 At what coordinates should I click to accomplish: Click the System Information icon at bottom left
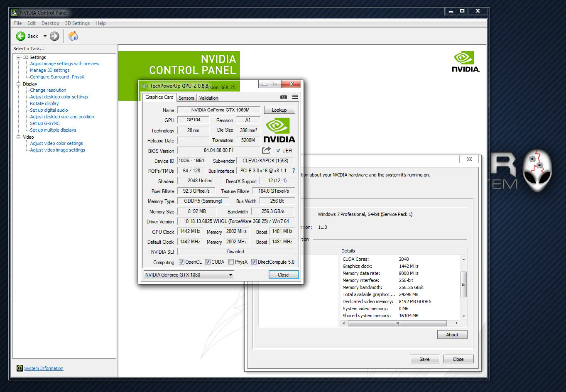[20, 368]
